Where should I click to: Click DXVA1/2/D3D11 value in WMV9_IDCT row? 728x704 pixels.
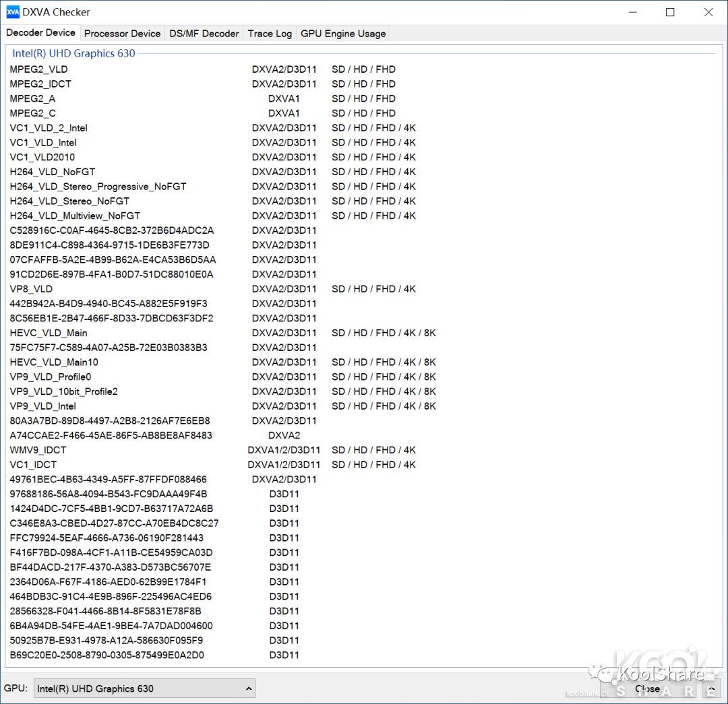click(284, 450)
